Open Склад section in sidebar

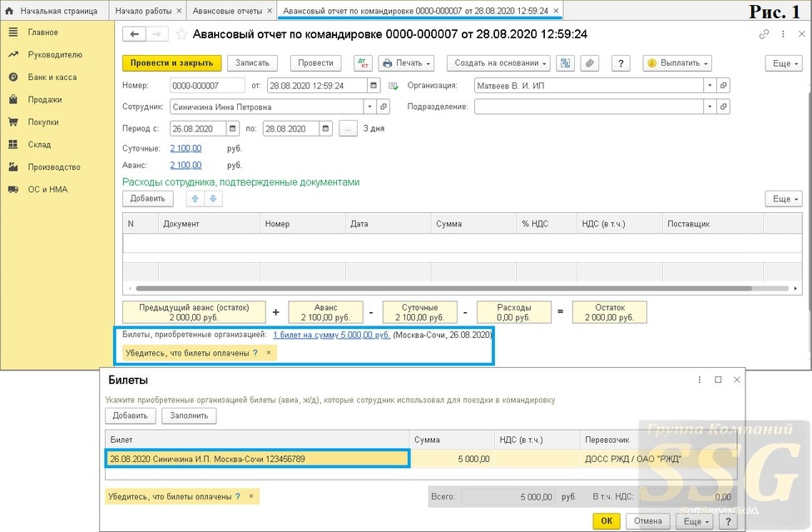[39, 145]
